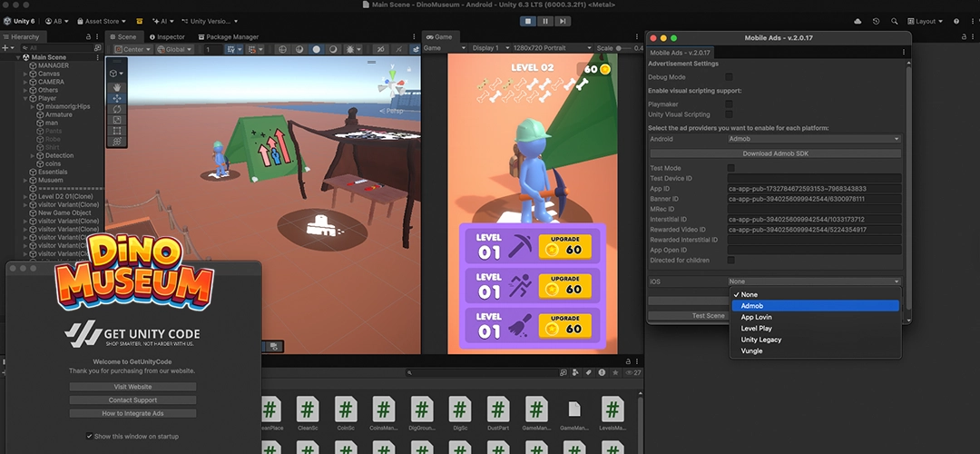
Task: Expand the Canvas object in Hierarchy
Action: (x=26, y=74)
